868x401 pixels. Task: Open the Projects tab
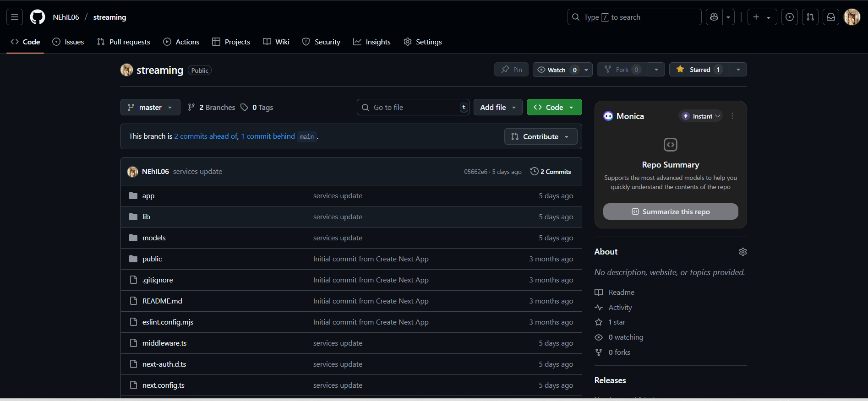[x=231, y=42]
